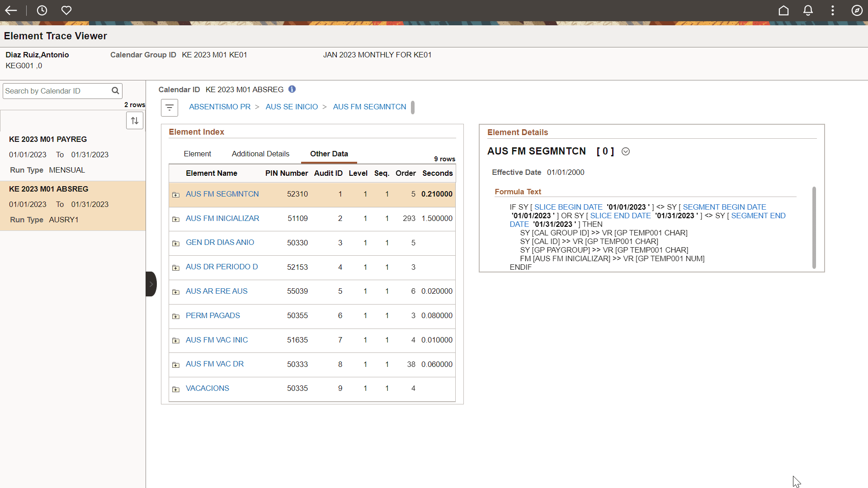Click the SLICE BEGIN DATE link

(x=568, y=207)
